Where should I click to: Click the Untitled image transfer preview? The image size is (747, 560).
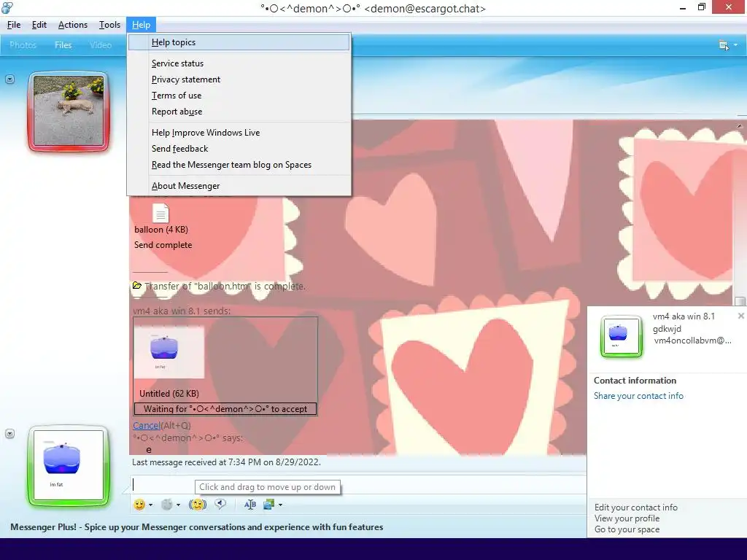[x=169, y=351]
